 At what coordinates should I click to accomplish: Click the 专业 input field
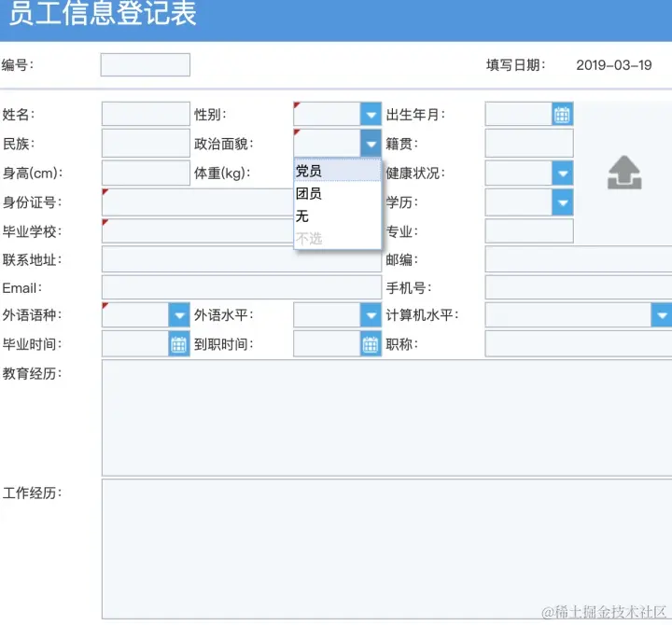pyautogui.click(x=529, y=231)
